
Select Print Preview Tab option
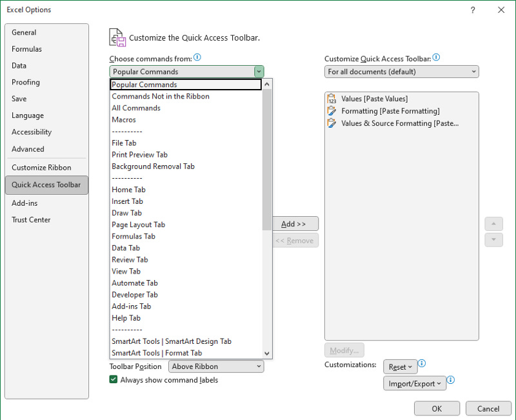tap(186, 155)
